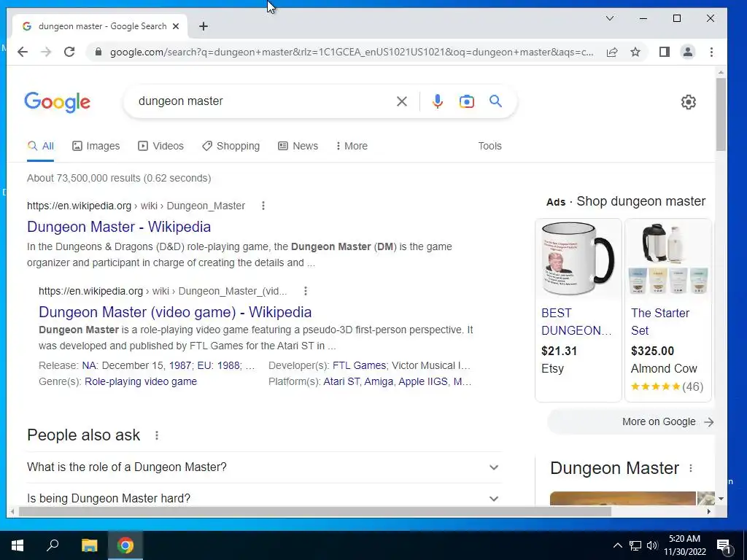Follow the Amiga platform link
This screenshot has width=747, height=560.
[379, 381]
